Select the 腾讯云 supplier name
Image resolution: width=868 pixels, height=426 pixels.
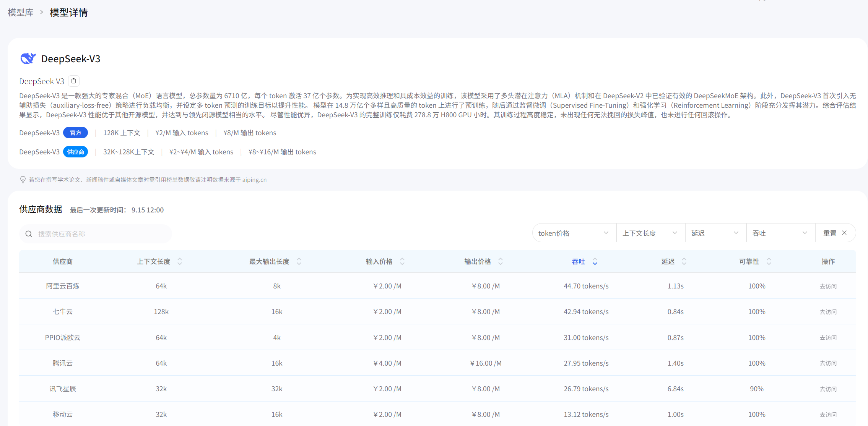click(63, 363)
